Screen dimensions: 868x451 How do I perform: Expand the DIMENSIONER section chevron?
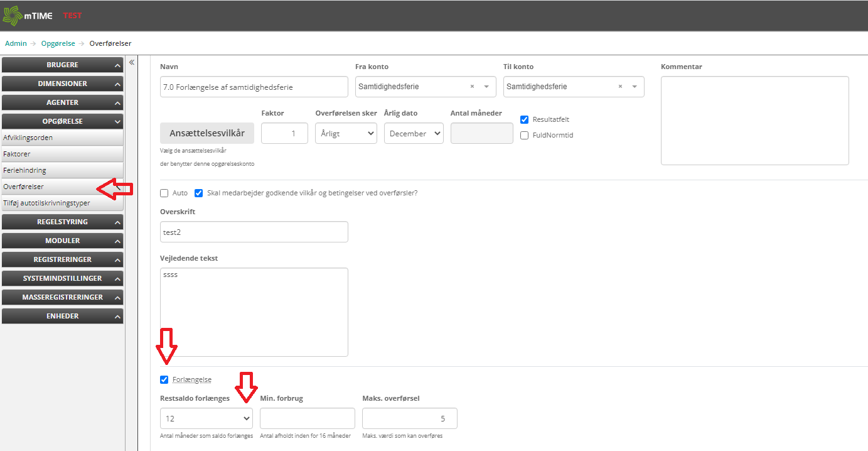click(117, 84)
